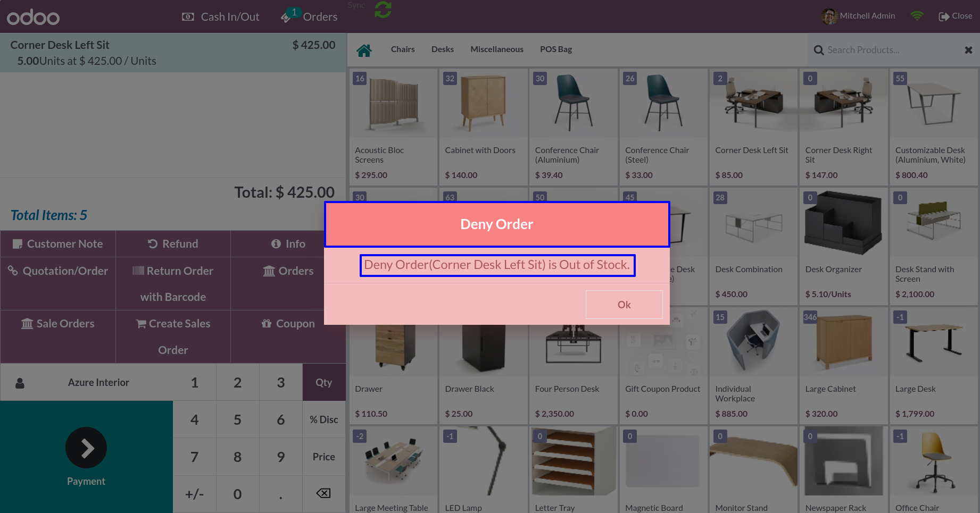Click the home category icon
The width and height of the screenshot is (980, 513).
[364, 50]
